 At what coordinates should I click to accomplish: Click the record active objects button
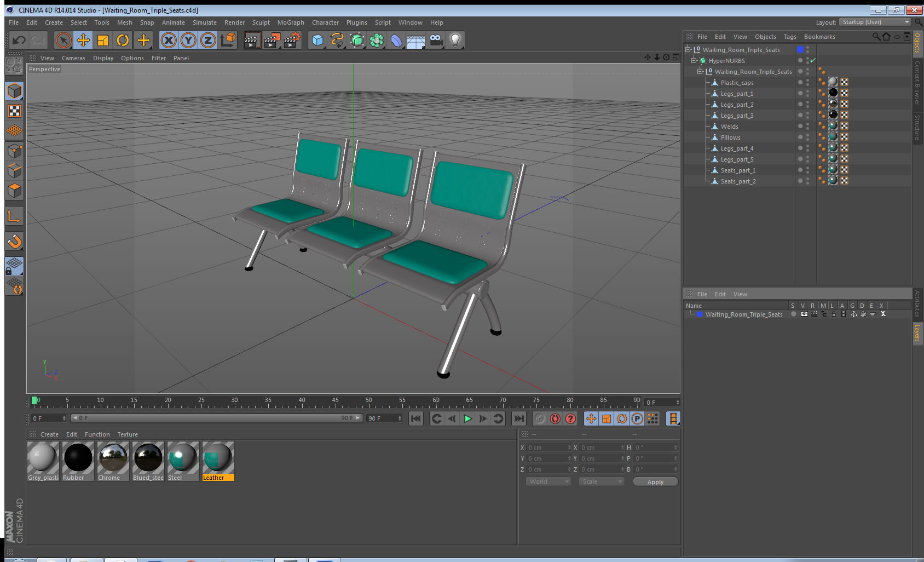pos(540,418)
